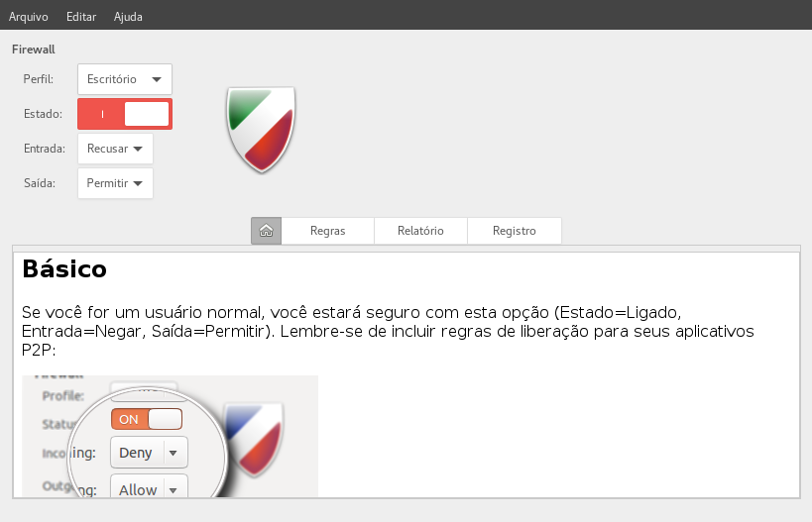The height and width of the screenshot is (522, 812).
Task: Switch to the home tab icon
Action: coord(266,231)
